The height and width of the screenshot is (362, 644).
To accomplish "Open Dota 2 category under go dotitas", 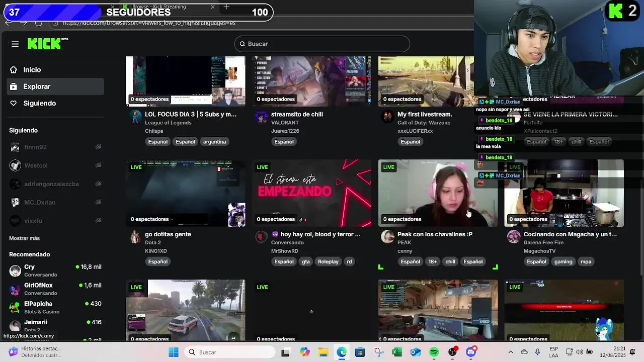I will (x=153, y=242).
